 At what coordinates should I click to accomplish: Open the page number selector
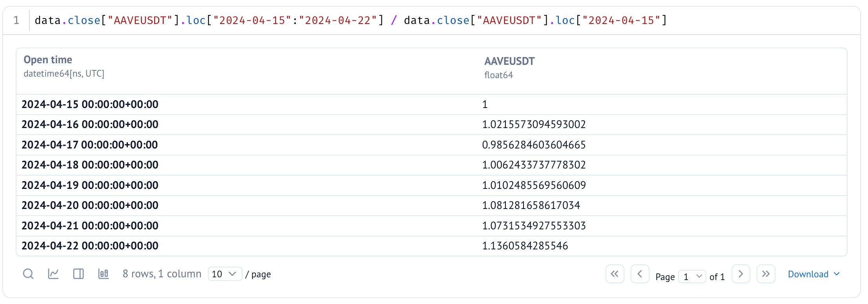(x=692, y=277)
